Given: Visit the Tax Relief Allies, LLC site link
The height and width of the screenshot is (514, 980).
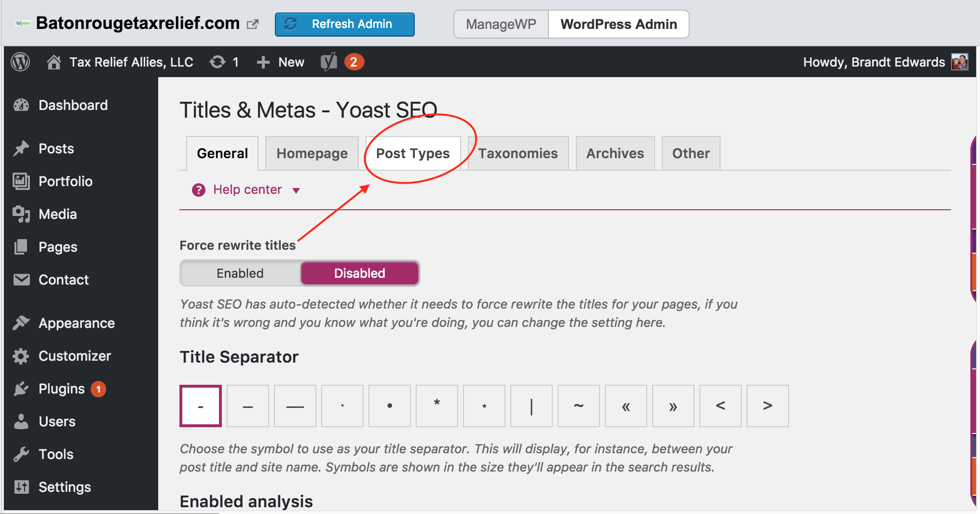Looking at the screenshot, I should tap(131, 62).
